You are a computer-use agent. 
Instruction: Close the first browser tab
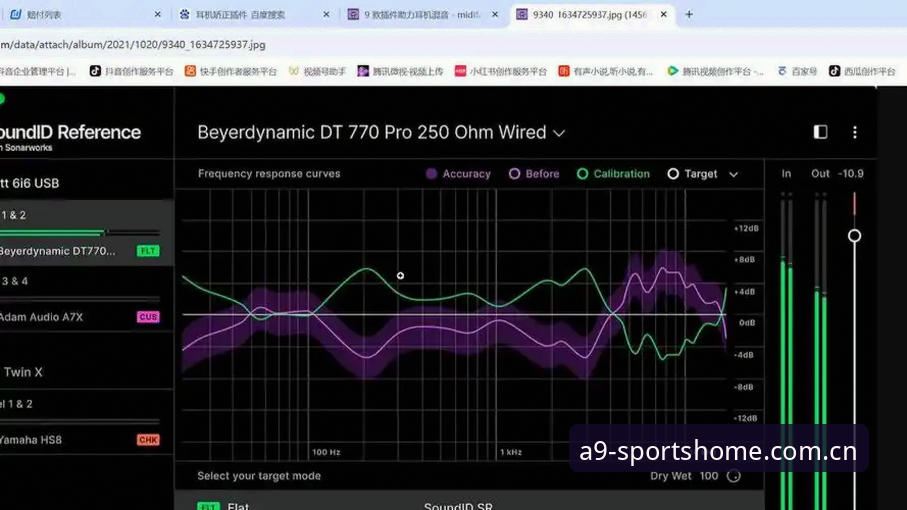(x=157, y=14)
